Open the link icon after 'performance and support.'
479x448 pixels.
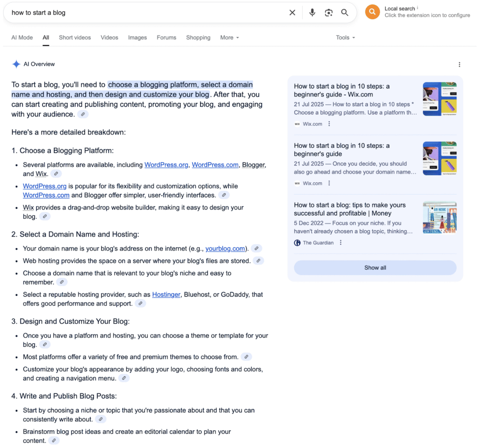(x=140, y=303)
